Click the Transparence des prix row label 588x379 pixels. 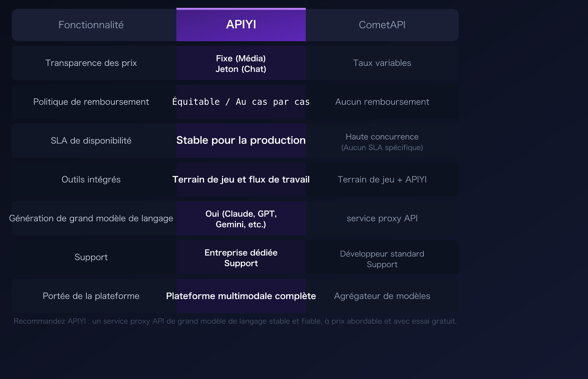coord(91,63)
